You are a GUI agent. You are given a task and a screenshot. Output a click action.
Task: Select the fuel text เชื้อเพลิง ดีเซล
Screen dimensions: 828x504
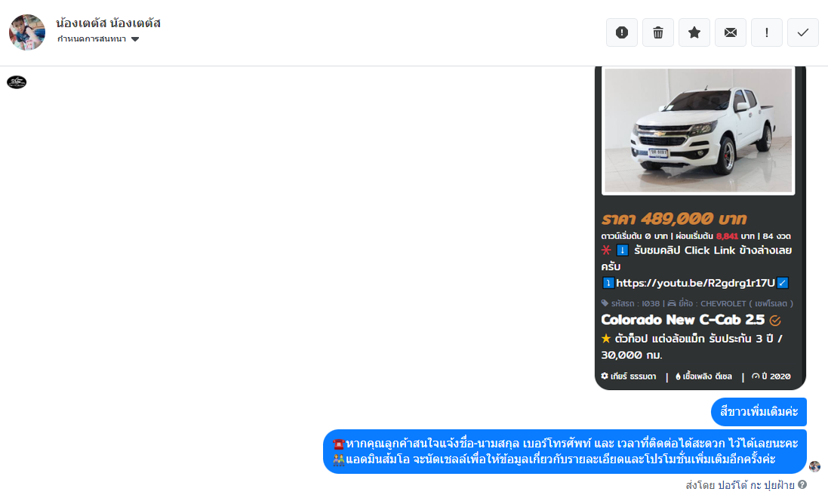pyautogui.click(x=707, y=376)
